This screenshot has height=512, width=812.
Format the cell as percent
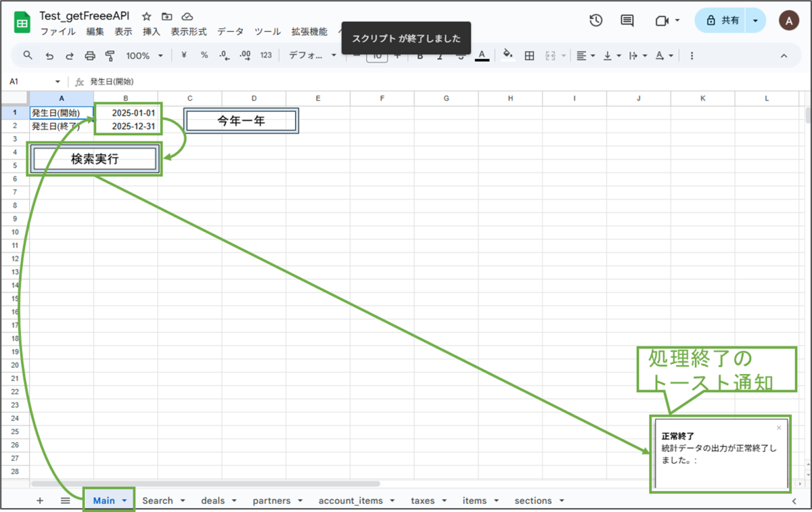pyautogui.click(x=204, y=55)
